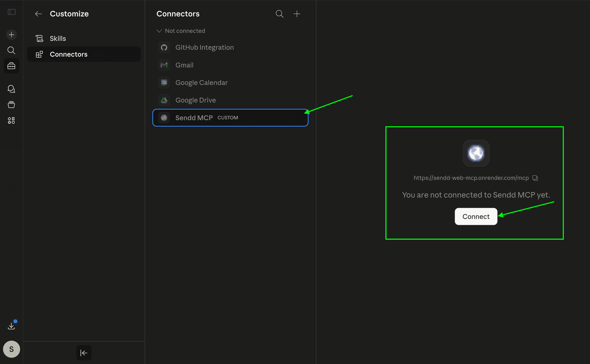The height and width of the screenshot is (364, 590).
Task: Open the projects stack icon
Action: pyautogui.click(x=11, y=105)
